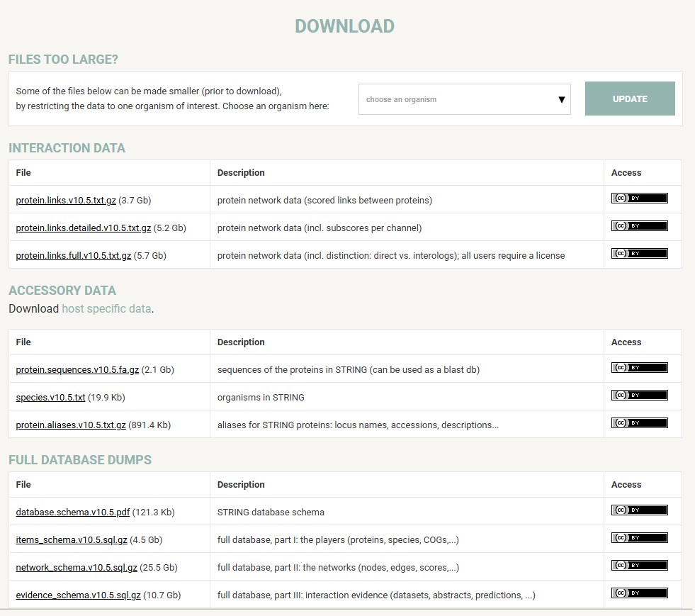695x616 pixels.
Task: Open the CC BY badge in protein.links.detailed row
Action: (x=639, y=225)
